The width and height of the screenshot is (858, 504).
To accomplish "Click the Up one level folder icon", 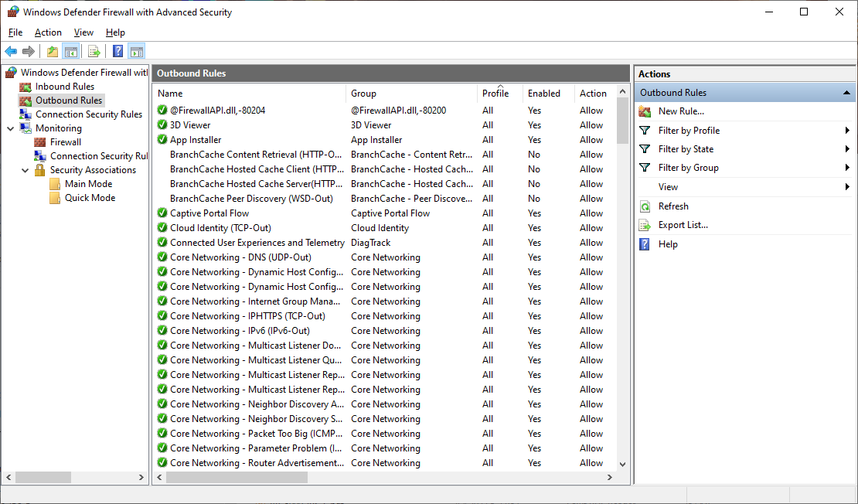I will [x=53, y=52].
